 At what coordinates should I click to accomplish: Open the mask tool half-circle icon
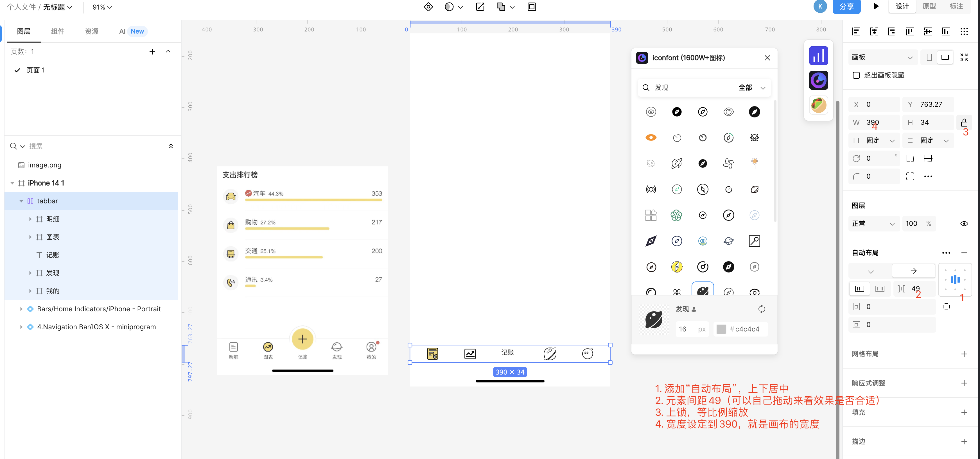[449, 7]
